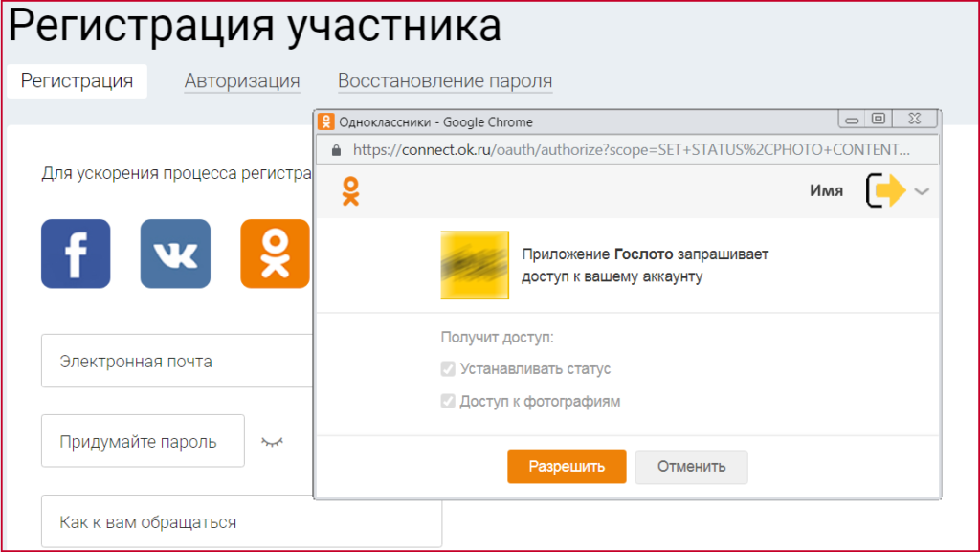The image size is (980, 552).
Task: Close the Odnoklassniki popup window
Action: [914, 119]
